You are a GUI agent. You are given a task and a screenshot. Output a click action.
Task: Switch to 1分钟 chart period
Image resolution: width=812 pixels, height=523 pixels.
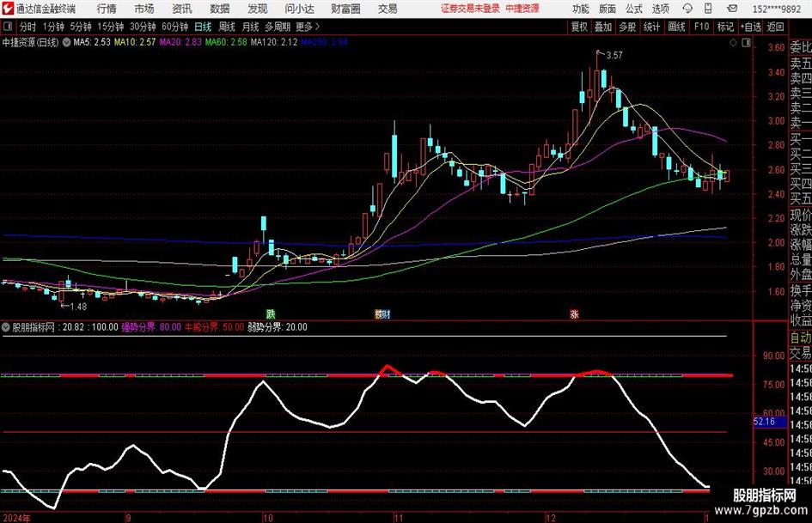pyautogui.click(x=53, y=27)
